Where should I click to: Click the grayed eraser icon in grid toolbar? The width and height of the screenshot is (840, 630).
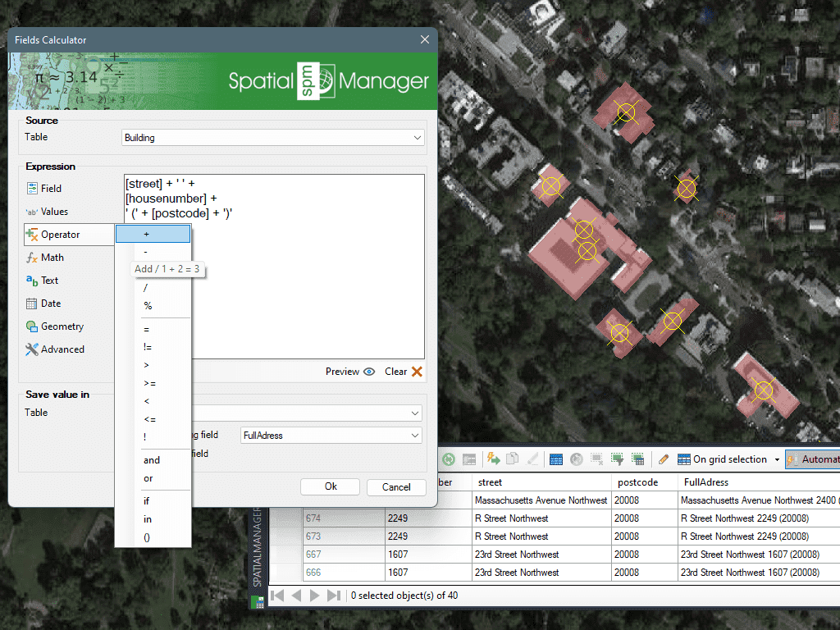coord(533,459)
